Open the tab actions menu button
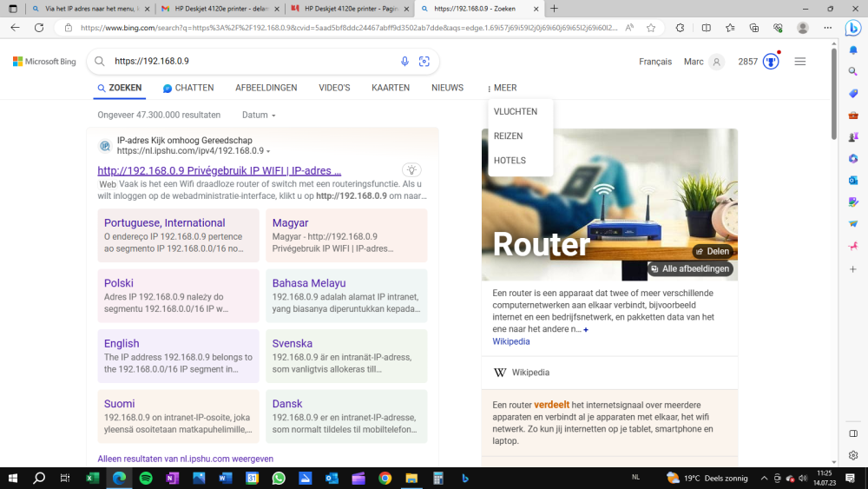This screenshot has width=868, height=489. click(x=13, y=9)
